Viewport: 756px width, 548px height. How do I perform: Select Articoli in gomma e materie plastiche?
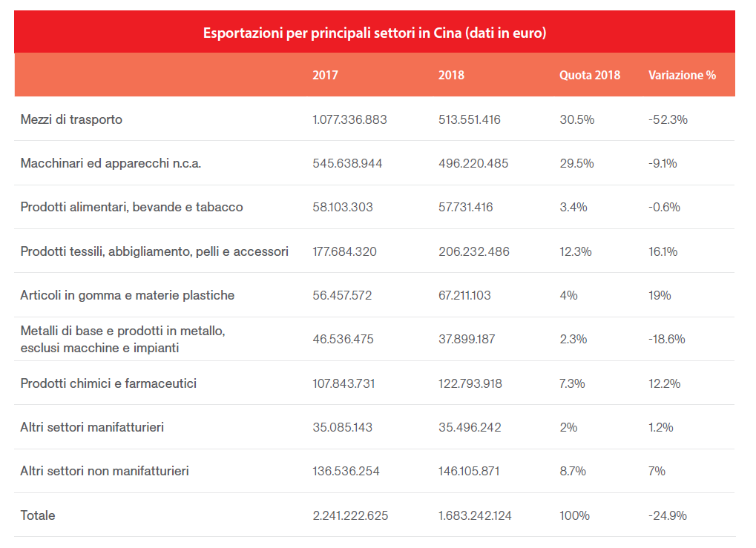[x=127, y=295]
